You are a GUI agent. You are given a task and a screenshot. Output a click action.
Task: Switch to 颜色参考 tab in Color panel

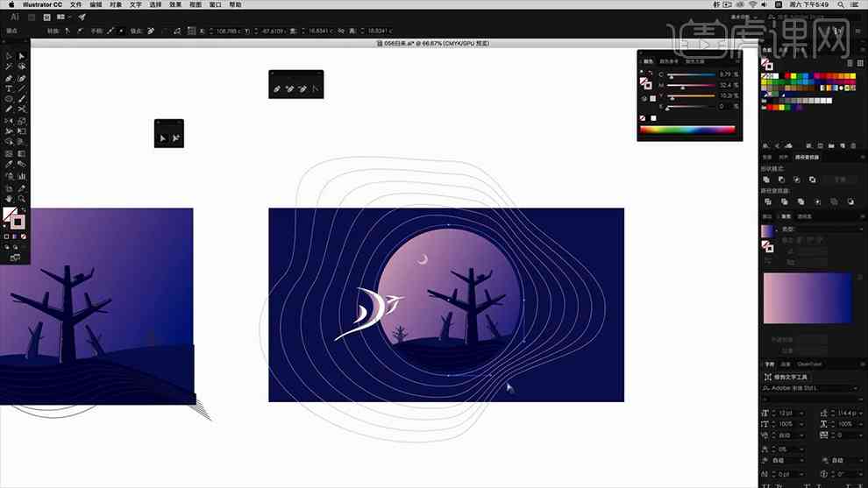click(x=669, y=61)
